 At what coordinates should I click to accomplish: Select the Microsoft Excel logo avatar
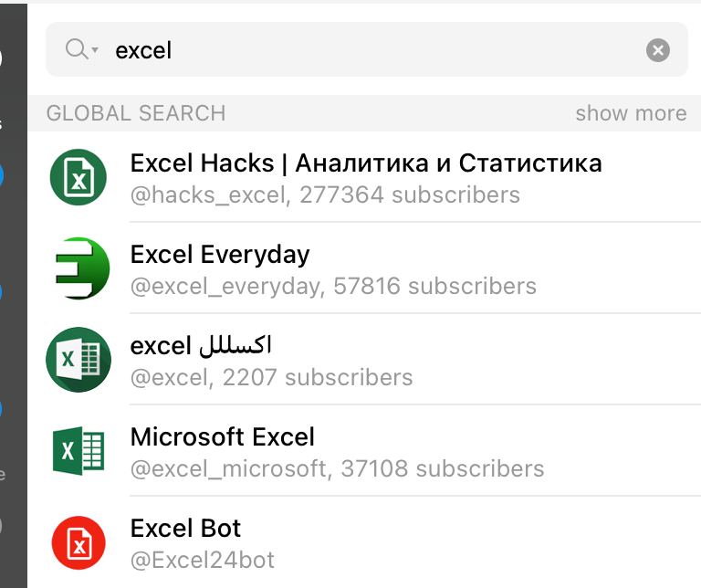pyautogui.click(x=78, y=451)
